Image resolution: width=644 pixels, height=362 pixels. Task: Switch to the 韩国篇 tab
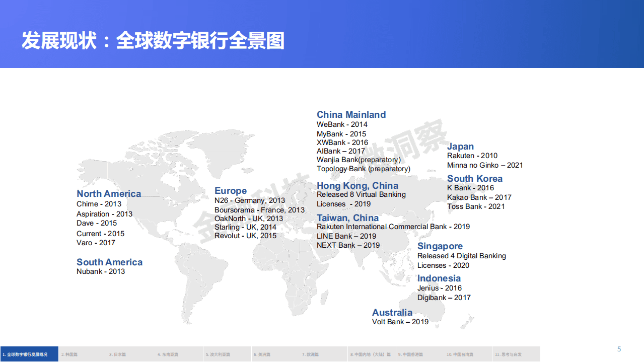pos(70,354)
